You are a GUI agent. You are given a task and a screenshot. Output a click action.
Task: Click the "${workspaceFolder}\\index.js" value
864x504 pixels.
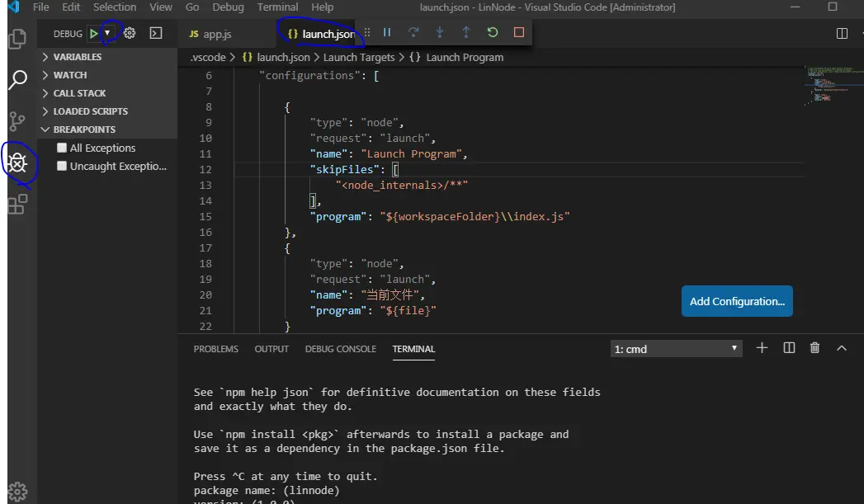475,216
